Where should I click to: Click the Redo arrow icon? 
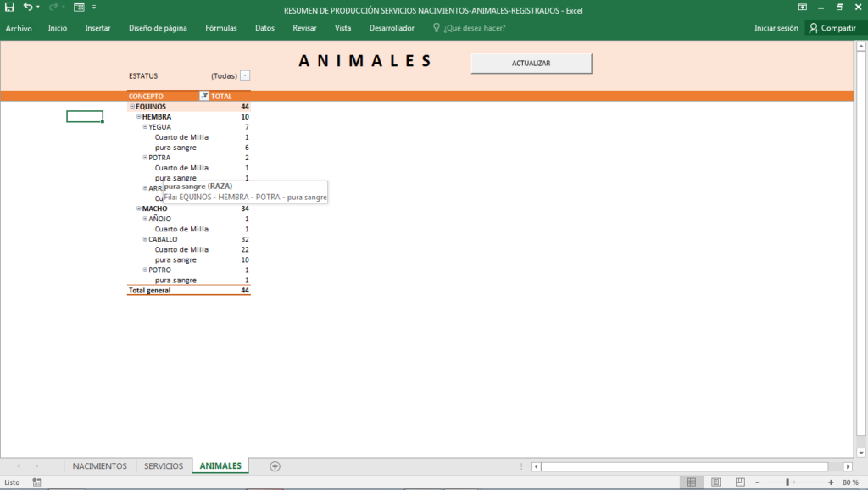53,7
